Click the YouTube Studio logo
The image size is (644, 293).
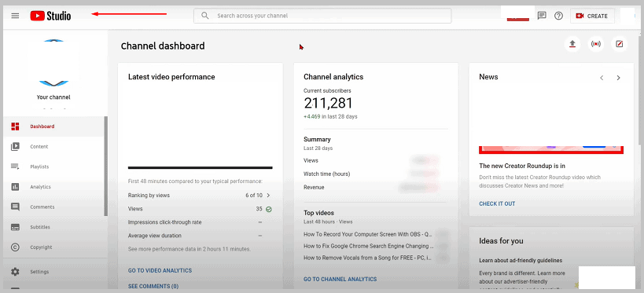tap(50, 16)
